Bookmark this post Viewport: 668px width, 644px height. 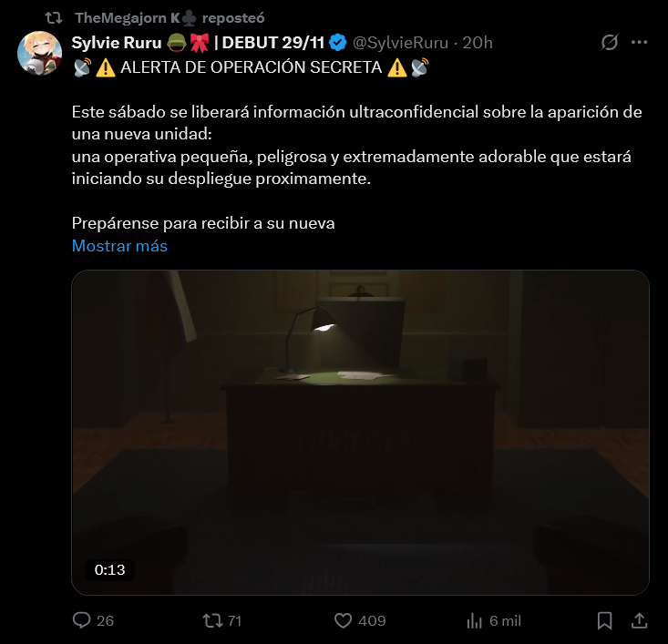click(x=604, y=620)
